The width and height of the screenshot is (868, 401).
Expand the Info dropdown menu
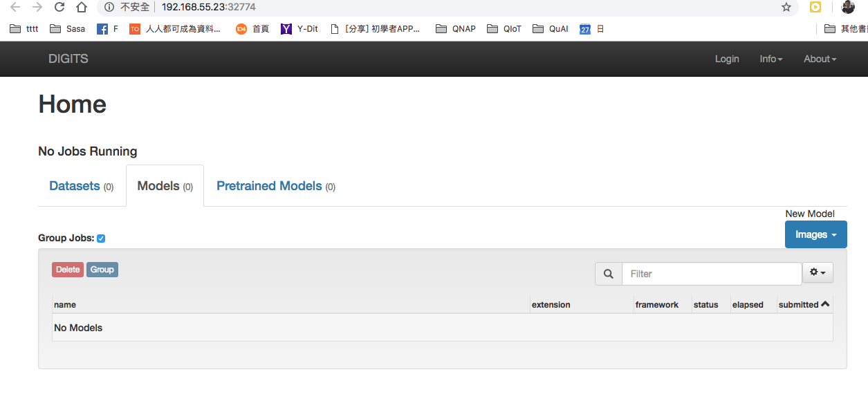pyautogui.click(x=771, y=59)
